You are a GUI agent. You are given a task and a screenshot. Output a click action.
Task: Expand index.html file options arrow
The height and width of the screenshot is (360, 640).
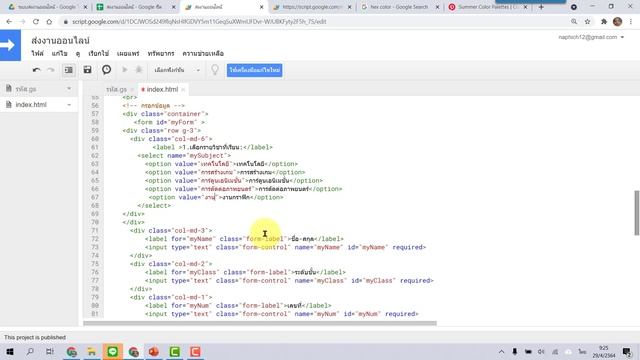coord(69,105)
